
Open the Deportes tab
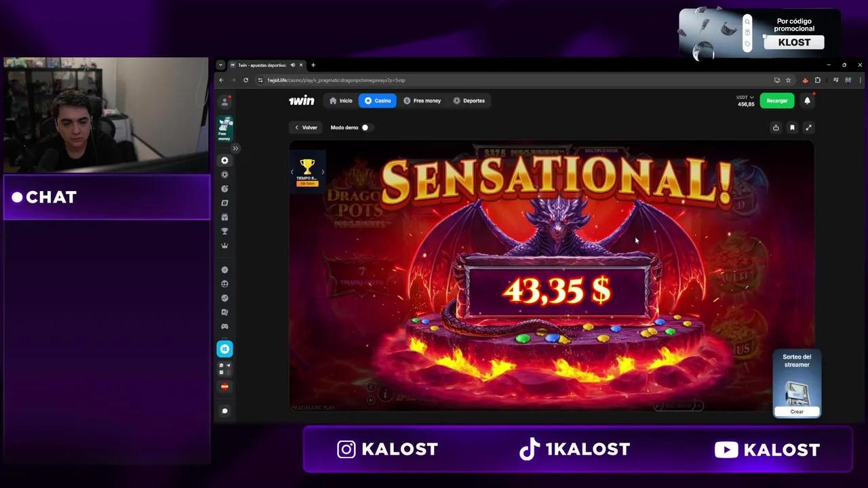(x=469, y=100)
